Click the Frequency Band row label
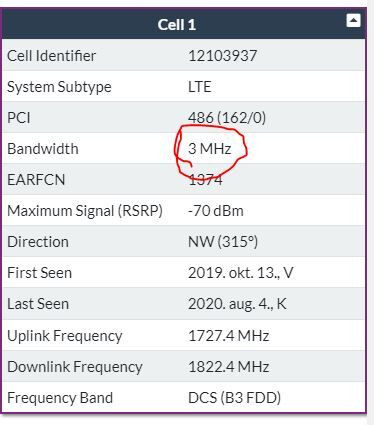Image resolution: width=374 pixels, height=425 pixels. pyautogui.click(x=60, y=398)
